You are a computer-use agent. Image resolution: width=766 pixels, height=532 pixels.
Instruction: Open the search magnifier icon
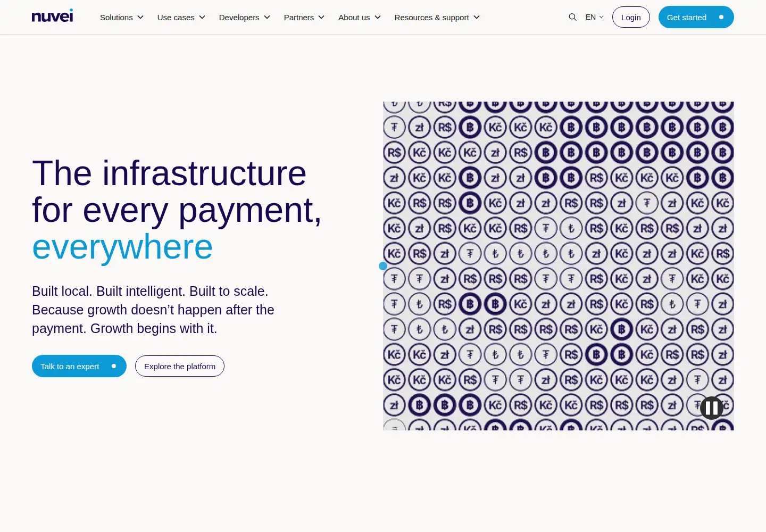[x=572, y=17]
